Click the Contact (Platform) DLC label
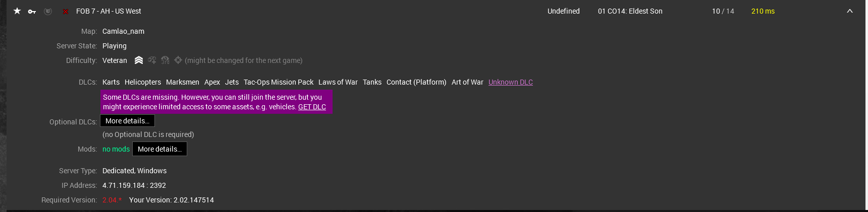 pos(416,82)
